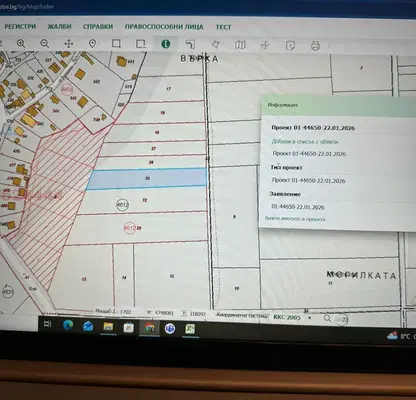Click parcel 15 on the map

coord(172,276)
